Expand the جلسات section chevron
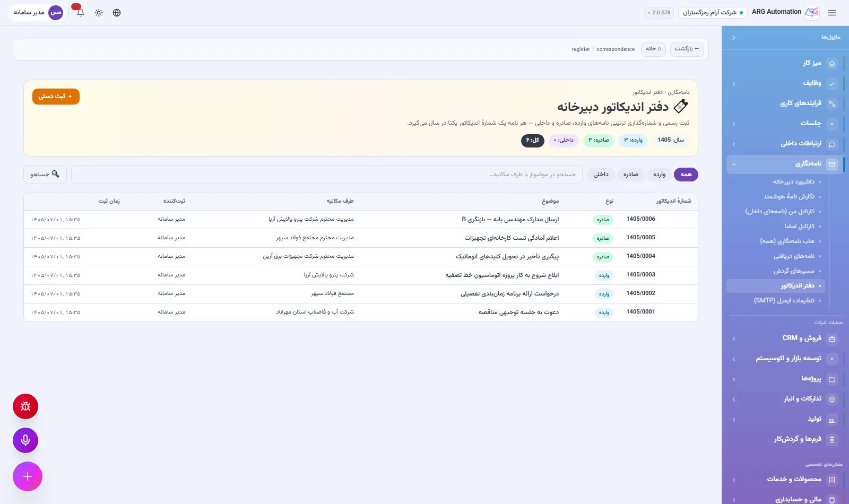This screenshot has width=849, height=504. (x=734, y=124)
